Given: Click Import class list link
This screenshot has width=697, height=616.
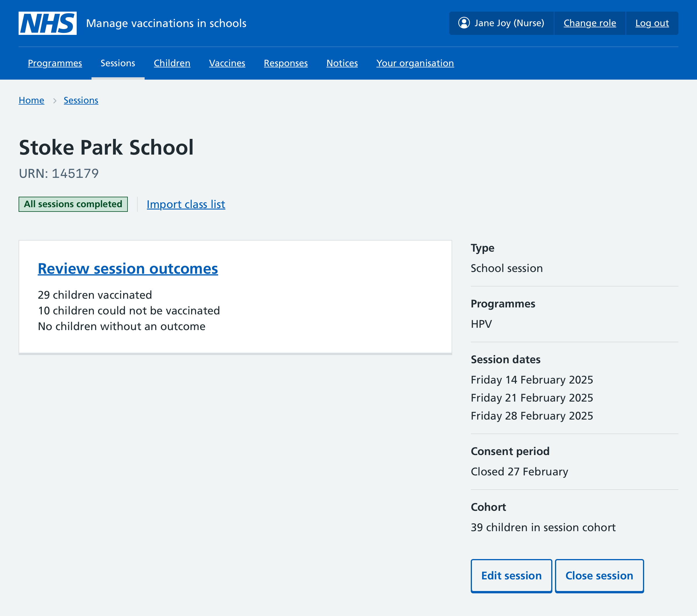Looking at the screenshot, I should point(186,204).
